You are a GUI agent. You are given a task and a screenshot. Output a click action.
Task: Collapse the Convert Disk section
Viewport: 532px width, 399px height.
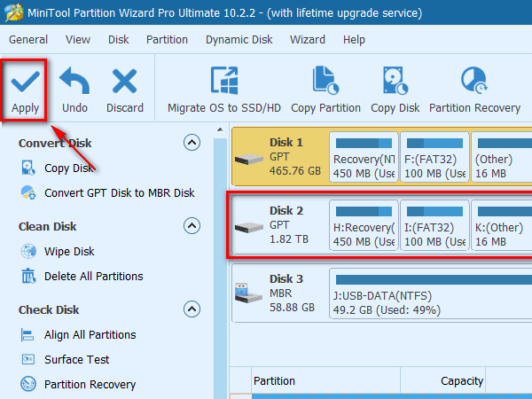pyautogui.click(x=192, y=143)
